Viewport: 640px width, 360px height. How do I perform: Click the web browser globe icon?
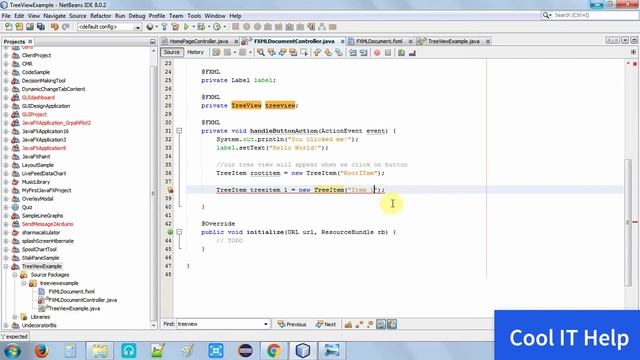(150, 27)
